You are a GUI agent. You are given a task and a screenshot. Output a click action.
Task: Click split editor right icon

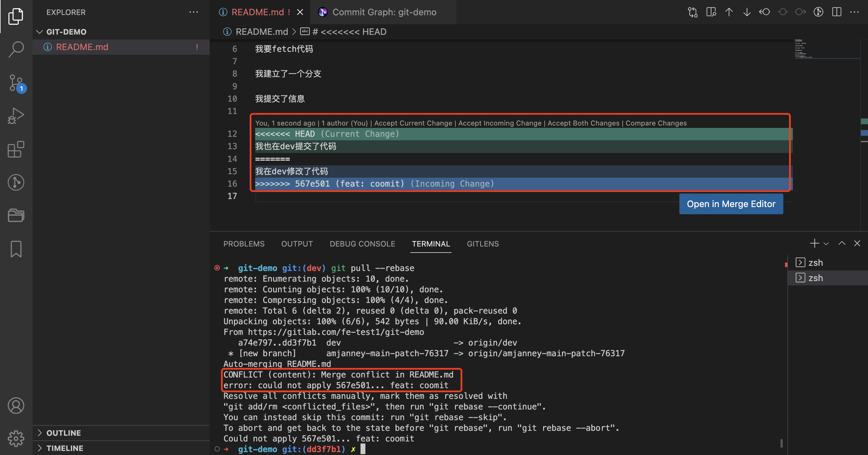coord(836,12)
